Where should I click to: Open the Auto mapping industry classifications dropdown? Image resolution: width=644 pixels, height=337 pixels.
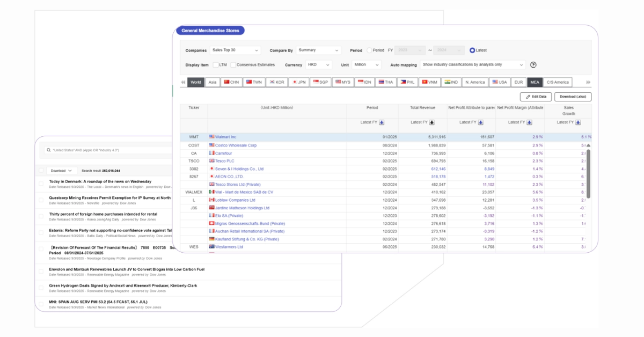coord(473,65)
